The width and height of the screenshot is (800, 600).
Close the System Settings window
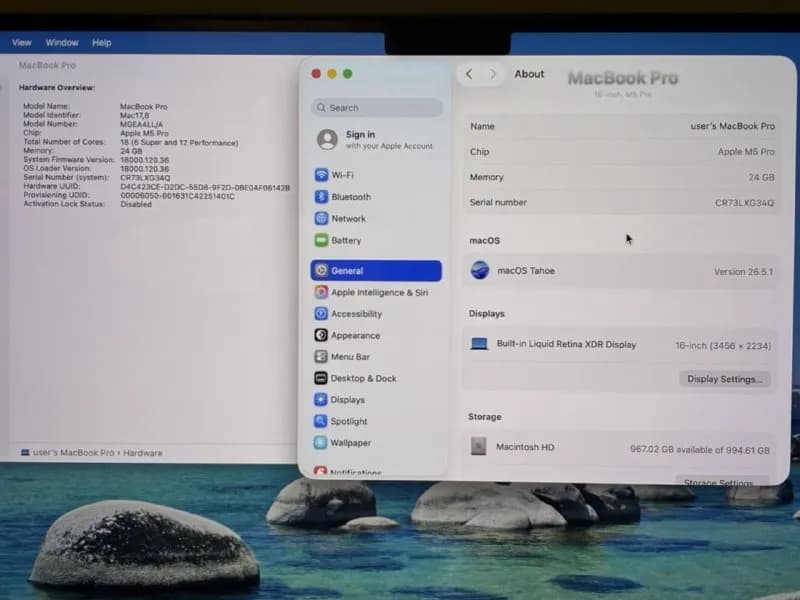pos(316,74)
